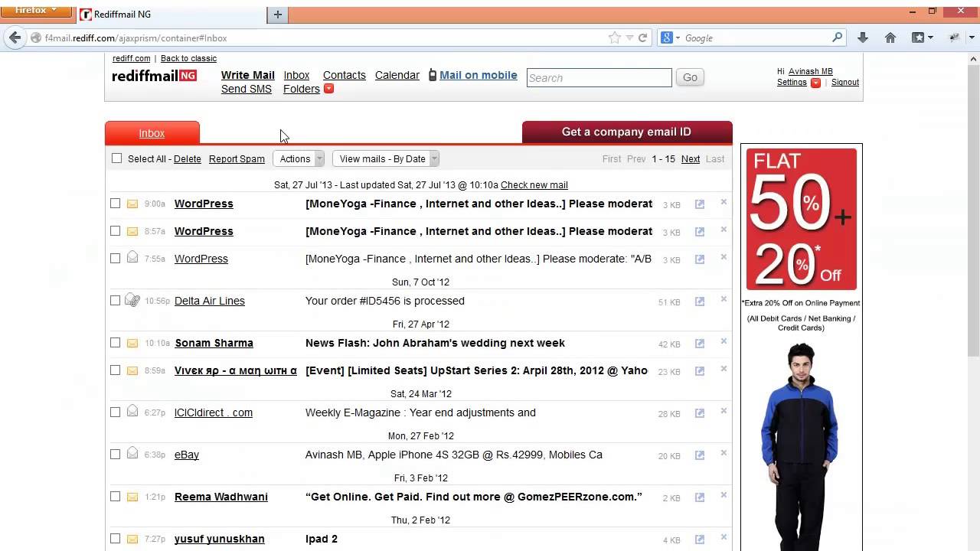Bookmark page with star icon in address bar

tap(614, 37)
